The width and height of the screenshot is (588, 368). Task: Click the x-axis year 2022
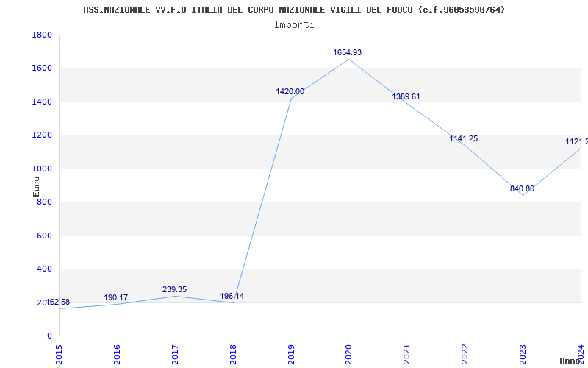465,355
